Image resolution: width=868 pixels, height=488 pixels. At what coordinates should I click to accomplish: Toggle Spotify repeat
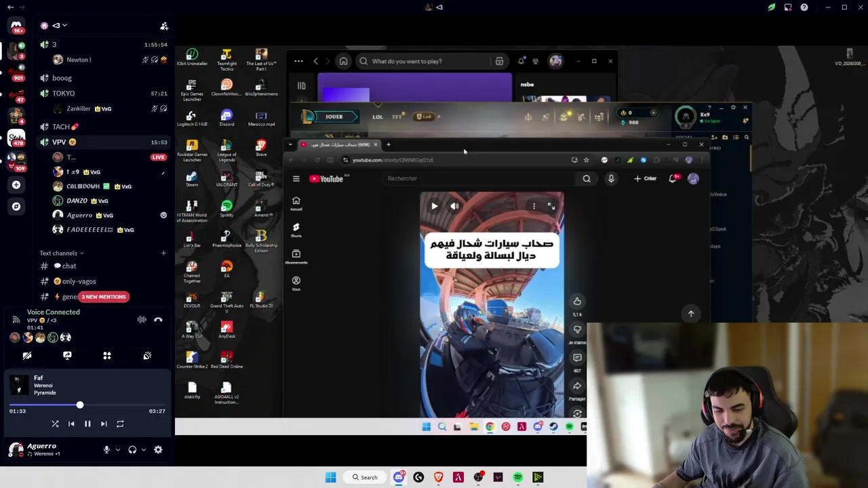pos(120,424)
